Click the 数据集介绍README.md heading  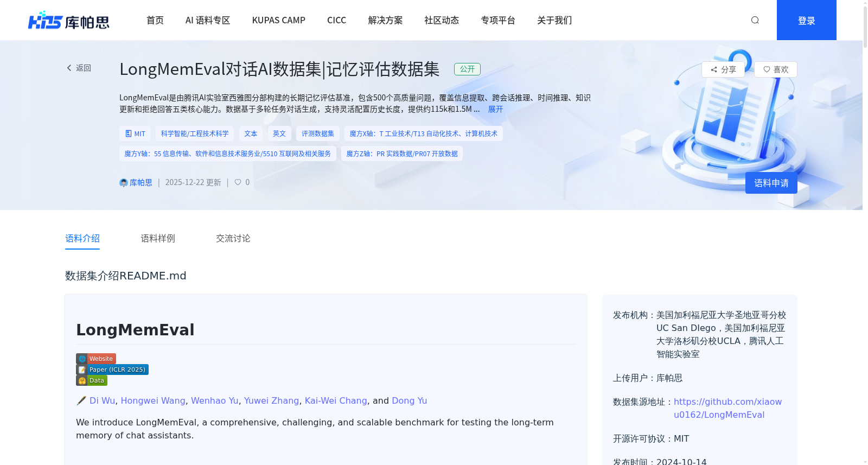[126, 276]
